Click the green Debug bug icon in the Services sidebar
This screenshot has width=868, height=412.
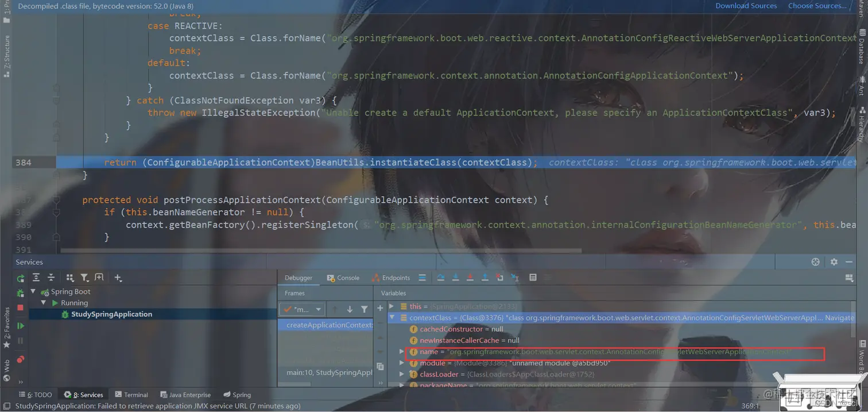[x=21, y=293]
